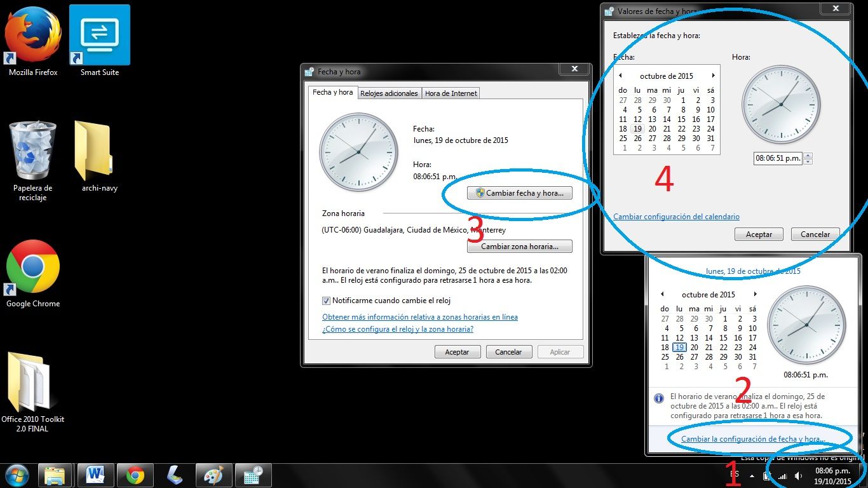868x488 pixels.
Task: Launch the Smart Suite desktop shortcut
Action: tap(100, 40)
